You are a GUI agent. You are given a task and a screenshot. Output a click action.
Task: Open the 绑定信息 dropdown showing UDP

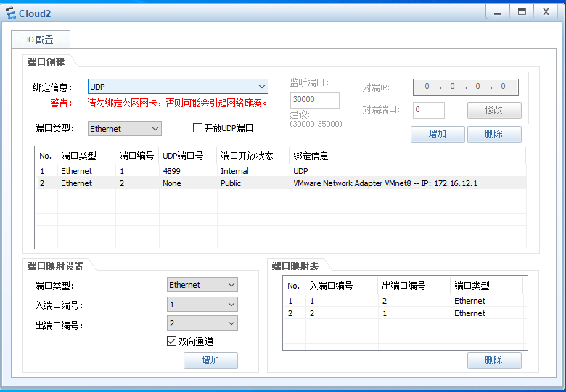(178, 86)
